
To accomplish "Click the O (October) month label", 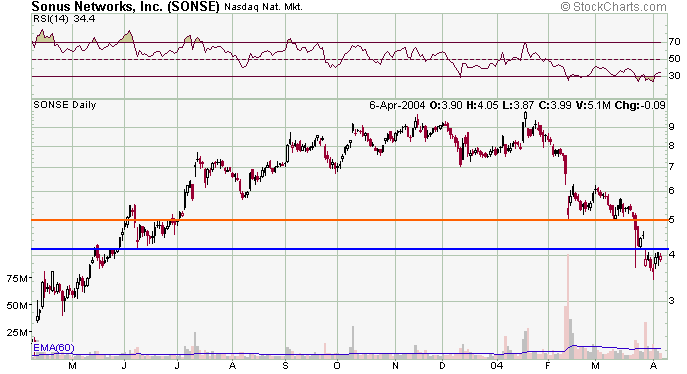I will click(336, 365).
